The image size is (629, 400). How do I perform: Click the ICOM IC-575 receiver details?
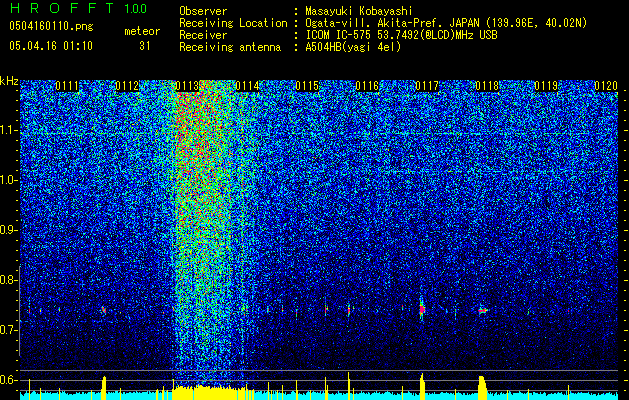pyautogui.click(x=401, y=35)
